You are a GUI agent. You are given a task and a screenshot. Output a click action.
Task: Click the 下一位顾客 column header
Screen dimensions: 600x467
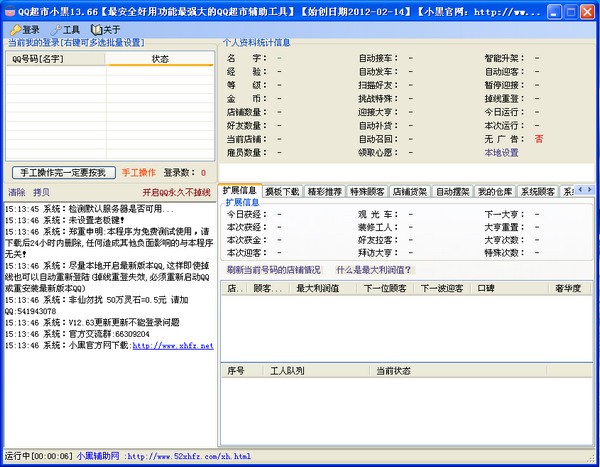tap(385, 288)
